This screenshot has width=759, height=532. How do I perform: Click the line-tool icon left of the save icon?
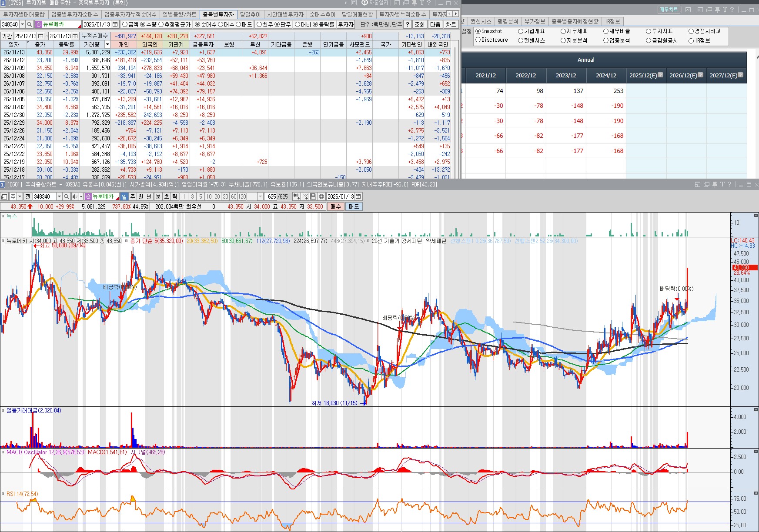(x=305, y=196)
